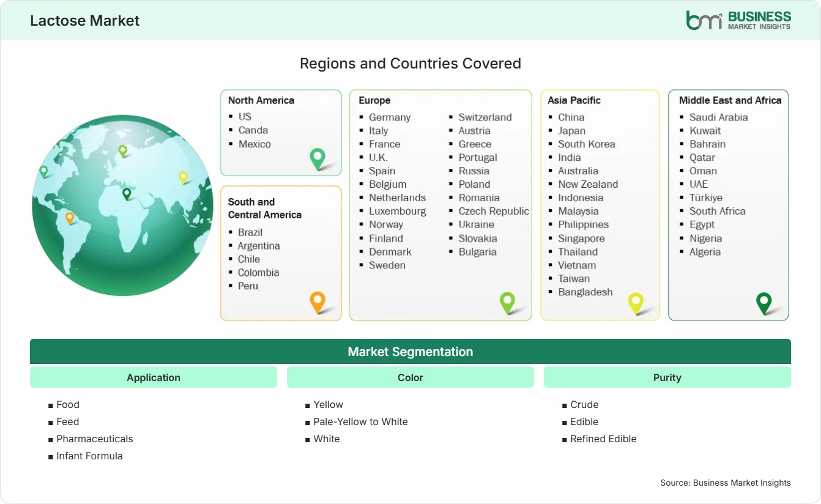Image resolution: width=821 pixels, height=504 pixels.
Task: Click 'Türkiye' in Middle East list
Action: click(706, 198)
